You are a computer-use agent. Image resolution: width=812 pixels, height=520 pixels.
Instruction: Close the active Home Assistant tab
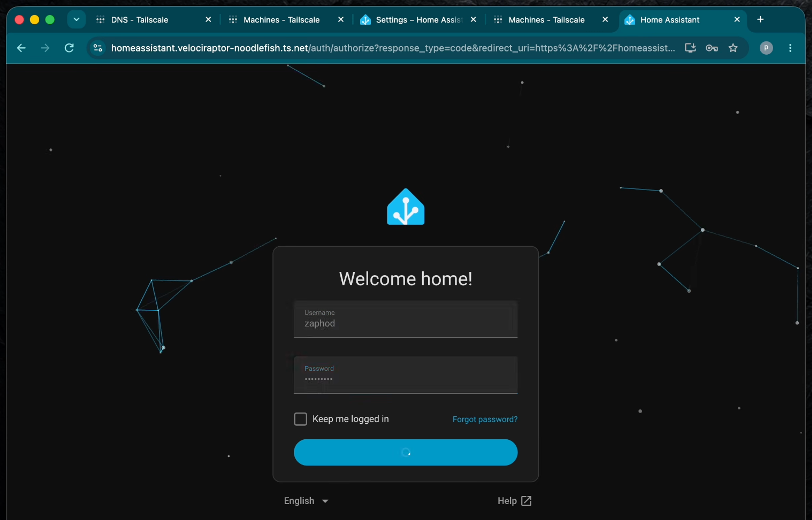pos(737,20)
